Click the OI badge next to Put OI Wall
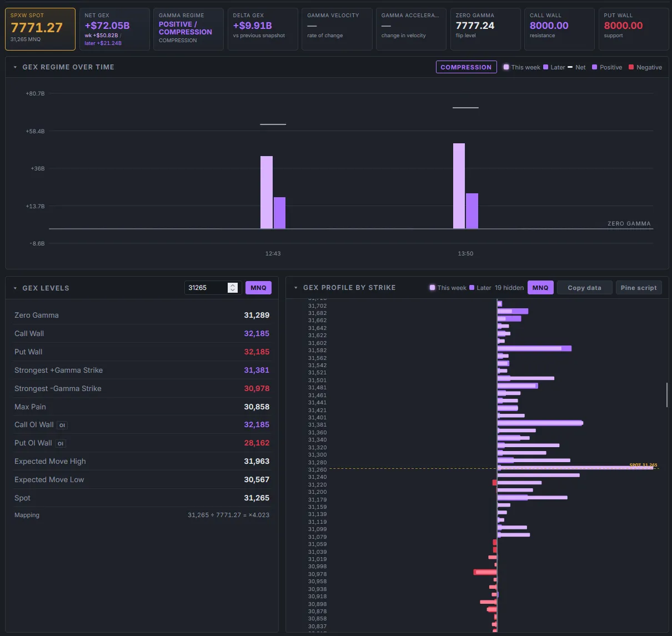Screen dimensions: 672x636 click(61, 444)
